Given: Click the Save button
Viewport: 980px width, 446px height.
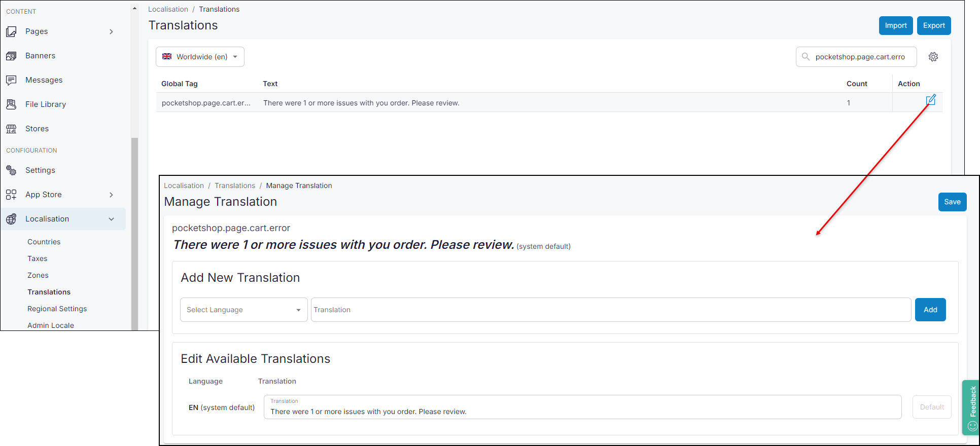Looking at the screenshot, I should point(952,202).
